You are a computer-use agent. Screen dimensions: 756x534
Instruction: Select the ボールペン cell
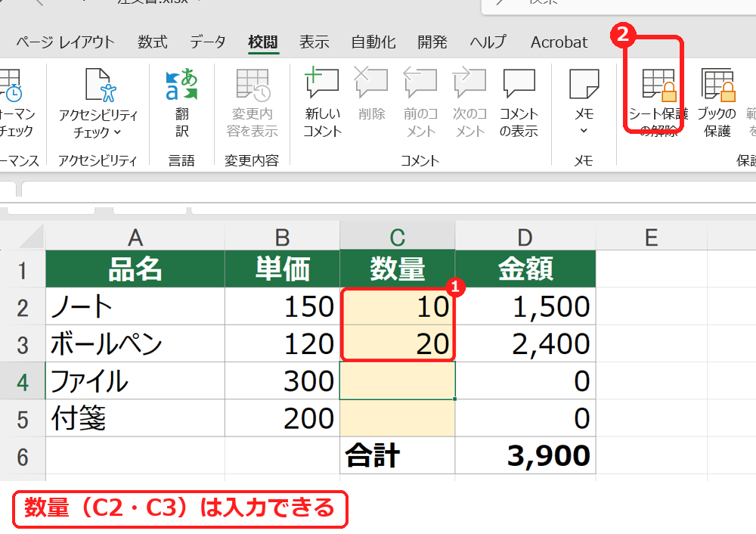(135, 343)
